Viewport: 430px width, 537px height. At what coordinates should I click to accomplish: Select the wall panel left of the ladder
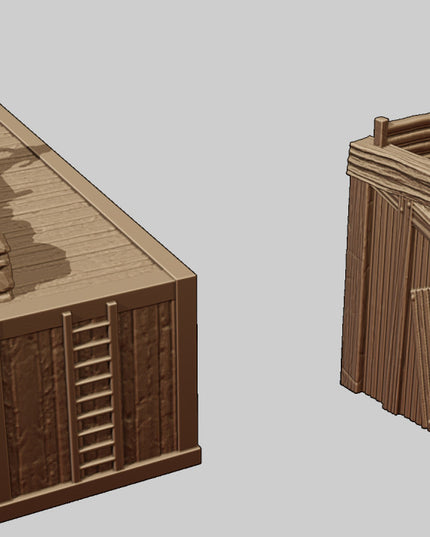point(34,411)
